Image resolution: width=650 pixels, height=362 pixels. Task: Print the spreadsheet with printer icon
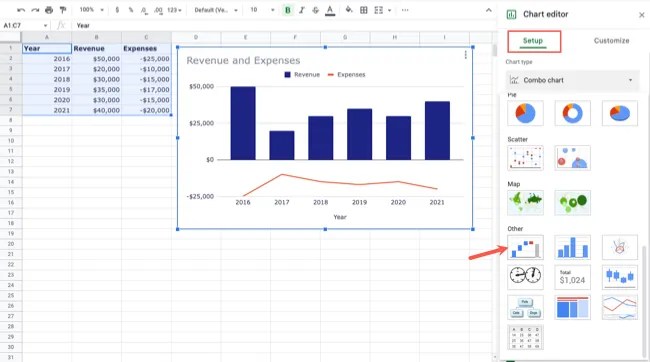pyautogui.click(x=49, y=10)
